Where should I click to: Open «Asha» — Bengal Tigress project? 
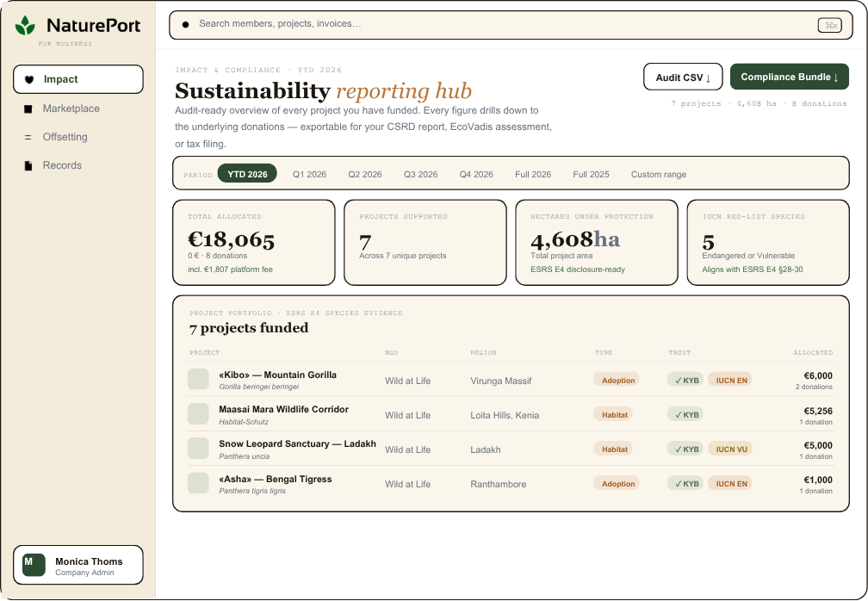point(276,479)
